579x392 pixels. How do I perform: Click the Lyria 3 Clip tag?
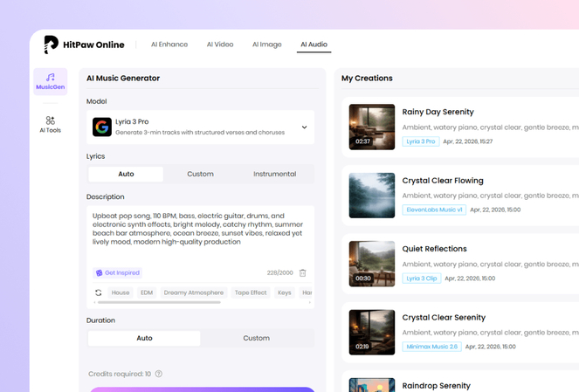coord(422,279)
